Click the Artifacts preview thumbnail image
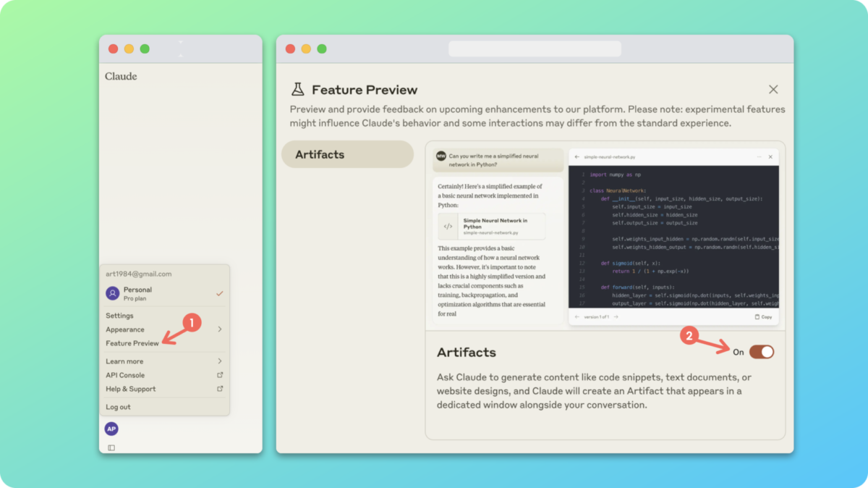The width and height of the screenshot is (868, 488). pos(605,236)
